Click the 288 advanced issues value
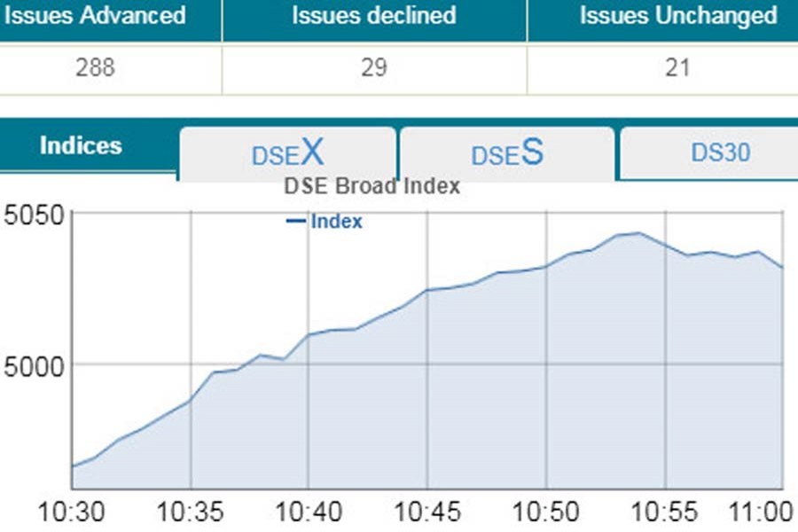Screen dimensions: 798x532 [x=95, y=67]
